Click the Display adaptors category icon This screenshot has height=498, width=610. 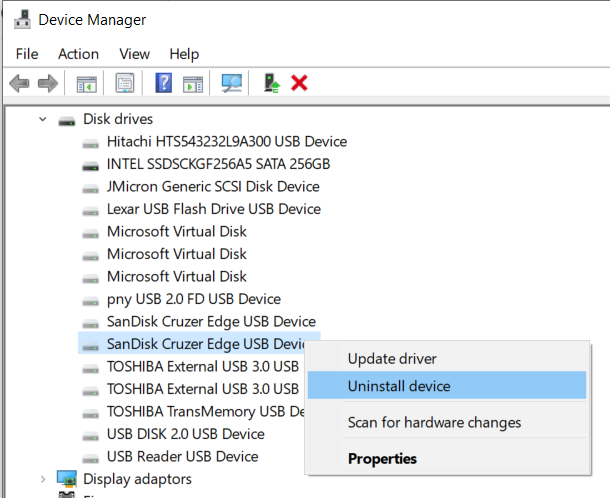coord(67,479)
